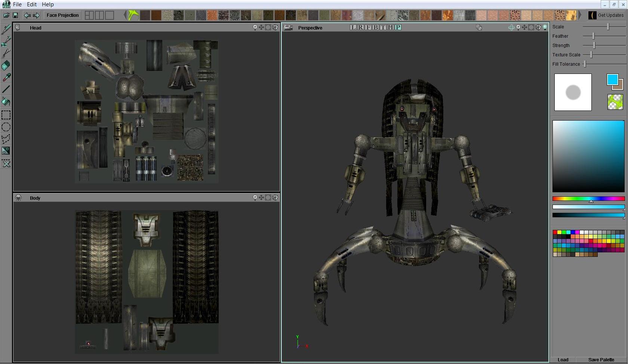Click the green checkered texture swatch
The image size is (628, 364).
point(615,102)
